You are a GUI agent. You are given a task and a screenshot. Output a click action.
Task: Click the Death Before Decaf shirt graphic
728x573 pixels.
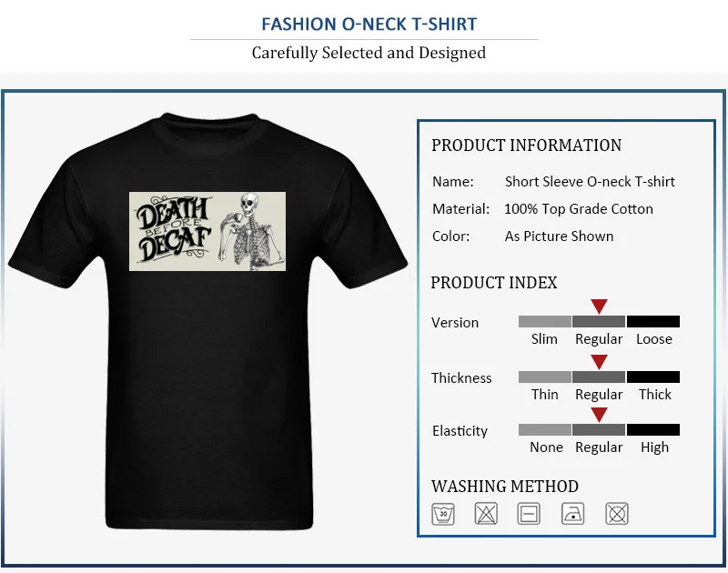(207, 231)
